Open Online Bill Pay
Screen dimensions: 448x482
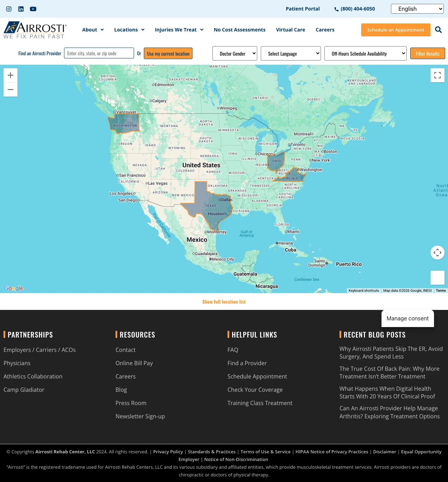pos(134,363)
